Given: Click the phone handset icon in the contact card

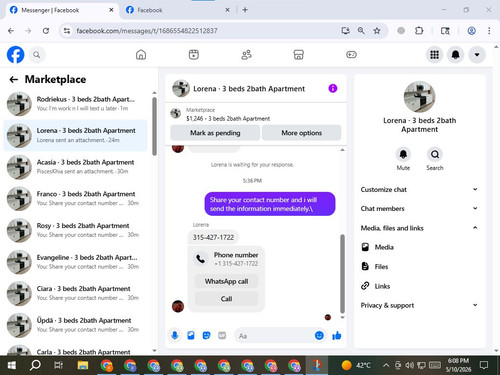Looking at the screenshot, I should (x=201, y=259).
